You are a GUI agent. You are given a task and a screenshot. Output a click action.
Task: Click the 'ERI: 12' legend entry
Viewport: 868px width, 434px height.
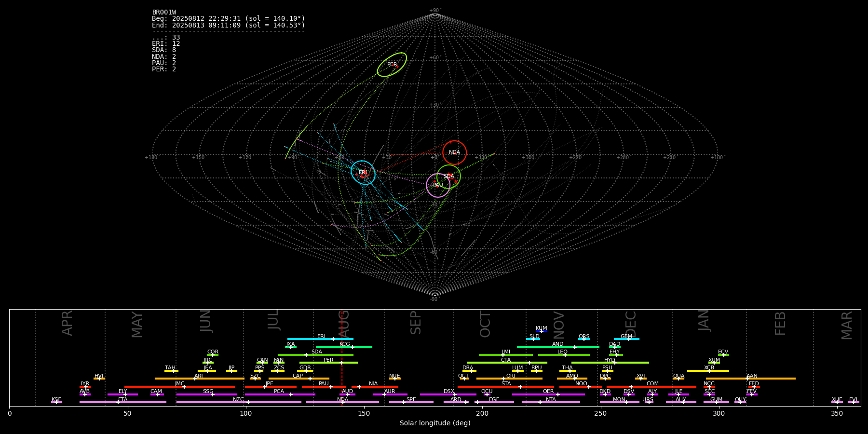(166, 44)
